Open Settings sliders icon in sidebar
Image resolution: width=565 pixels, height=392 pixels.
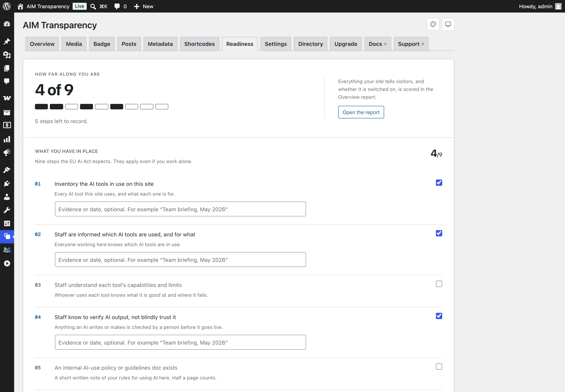point(7,223)
